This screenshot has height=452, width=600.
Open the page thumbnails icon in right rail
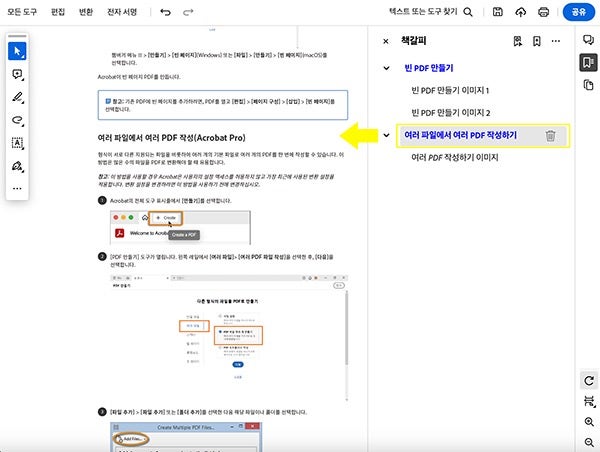click(589, 85)
